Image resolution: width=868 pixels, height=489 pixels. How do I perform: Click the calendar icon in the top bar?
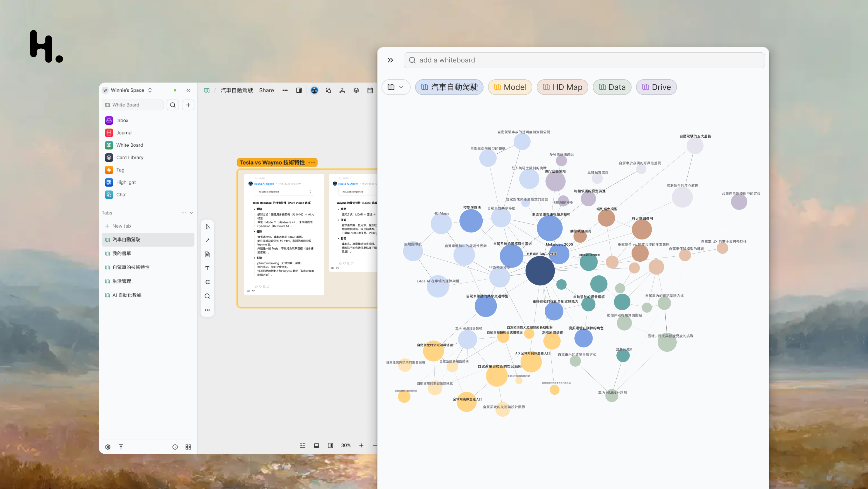pyautogui.click(x=370, y=90)
